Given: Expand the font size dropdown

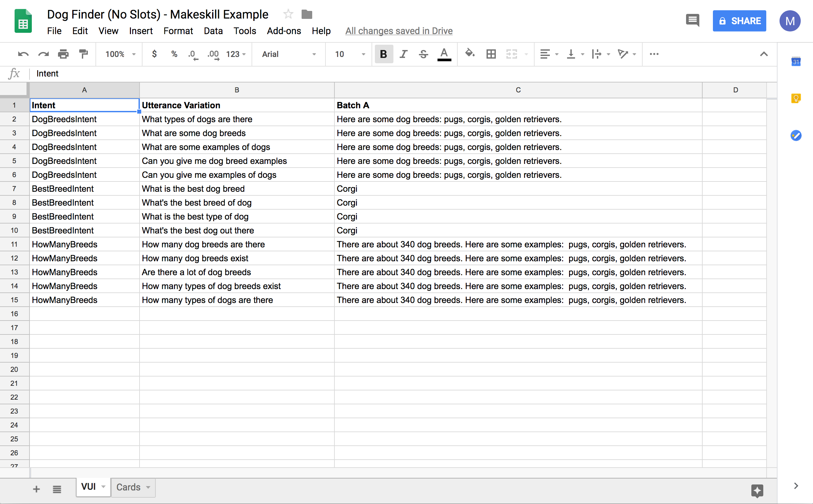Looking at the screenshot, I should pos(361,54).
